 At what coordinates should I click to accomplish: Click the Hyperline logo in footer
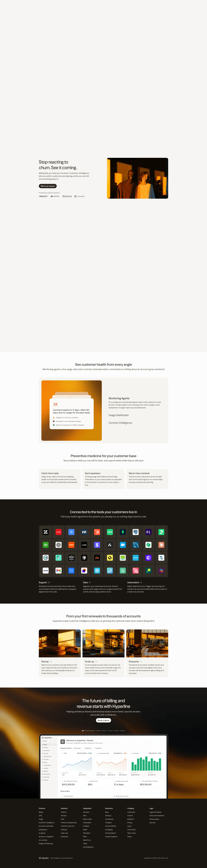[44, 858]
